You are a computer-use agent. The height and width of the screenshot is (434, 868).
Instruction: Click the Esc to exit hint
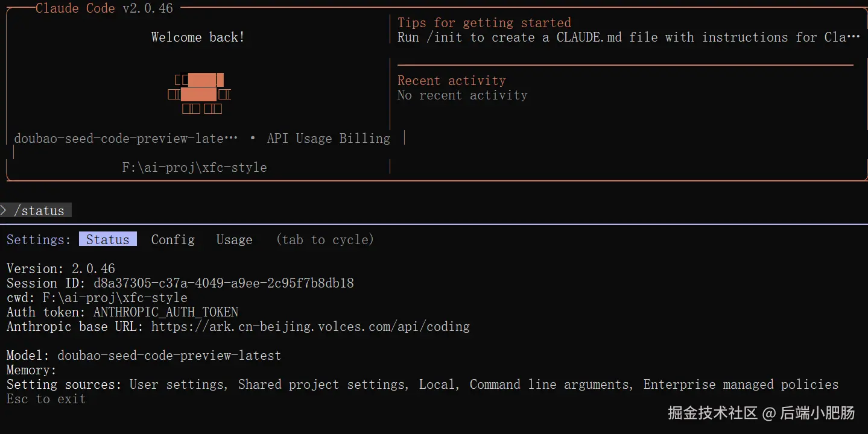[46, 399]
